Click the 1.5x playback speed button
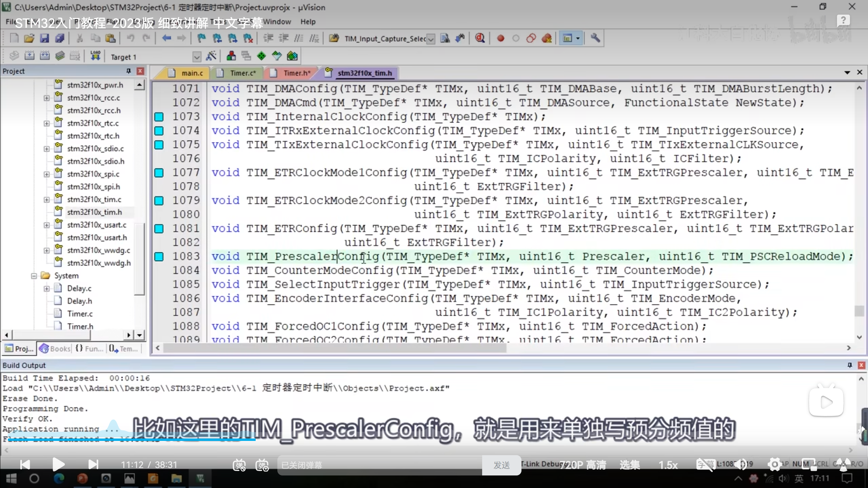 (668, 465)
